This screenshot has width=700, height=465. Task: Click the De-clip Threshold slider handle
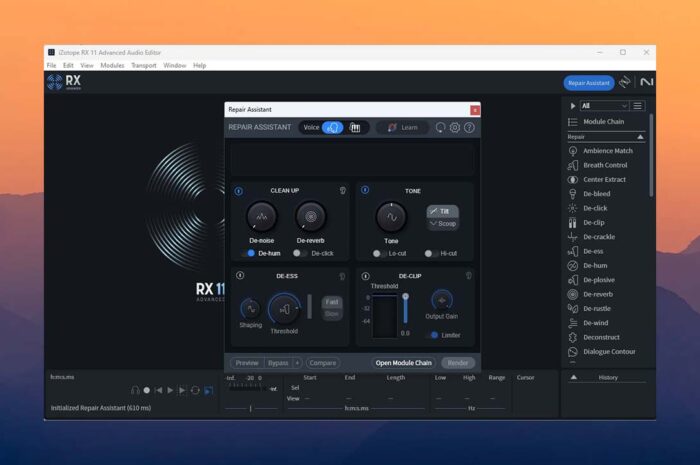[x=405, y=296]
